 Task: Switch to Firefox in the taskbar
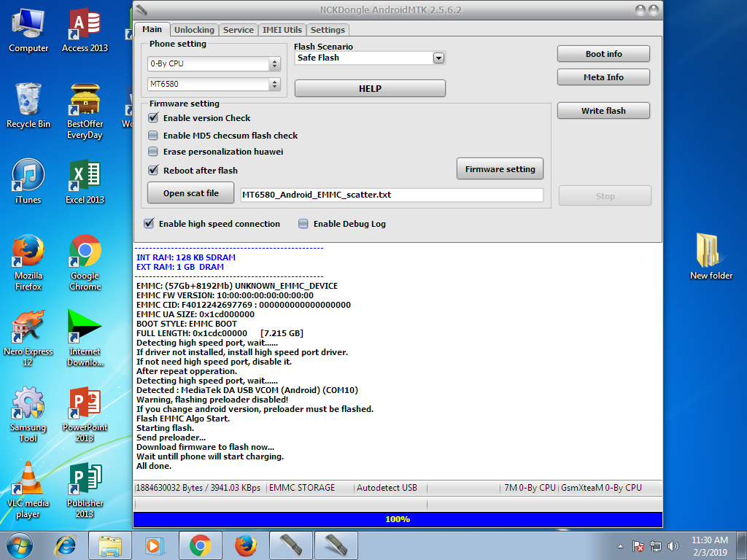coord(246,545)
